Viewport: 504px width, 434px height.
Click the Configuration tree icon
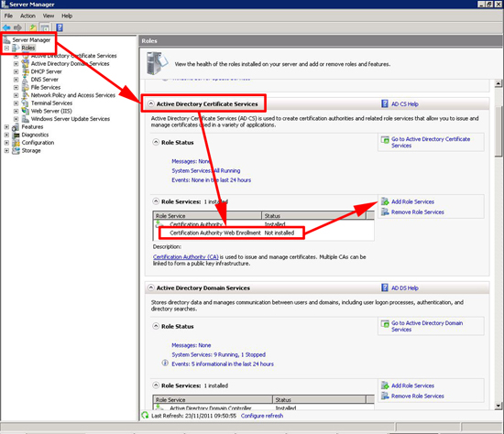point(16,143)
